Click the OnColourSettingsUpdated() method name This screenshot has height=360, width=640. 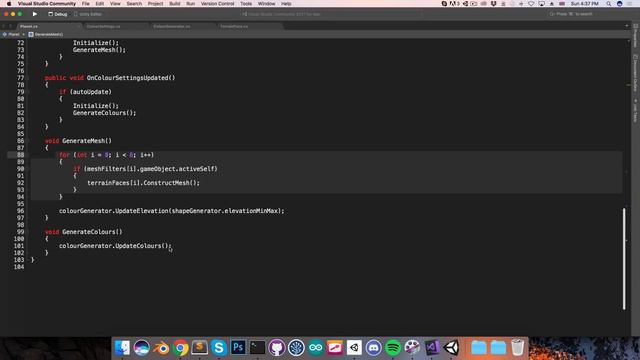tap(131, 78)
